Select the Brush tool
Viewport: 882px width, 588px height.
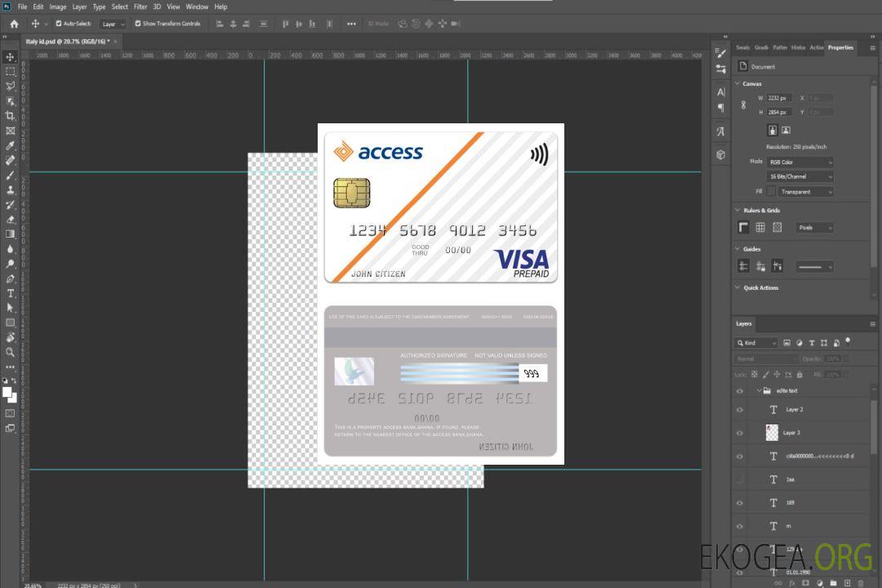click(x=10, y=175)
